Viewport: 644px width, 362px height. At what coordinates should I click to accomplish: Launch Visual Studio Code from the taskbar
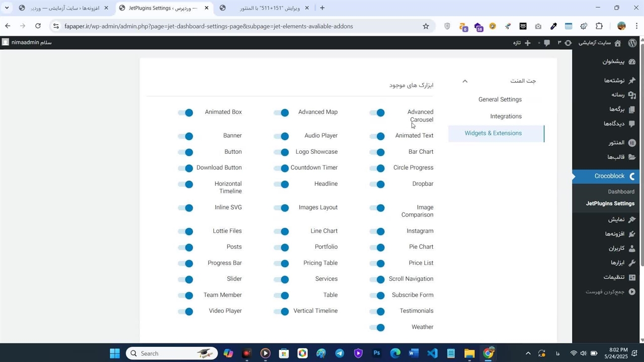pos(432,353)
